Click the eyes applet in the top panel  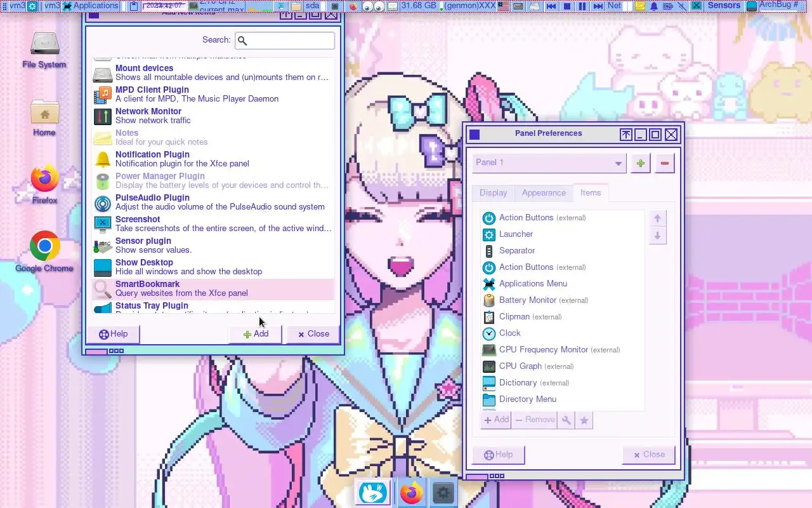tap(374, 6)
